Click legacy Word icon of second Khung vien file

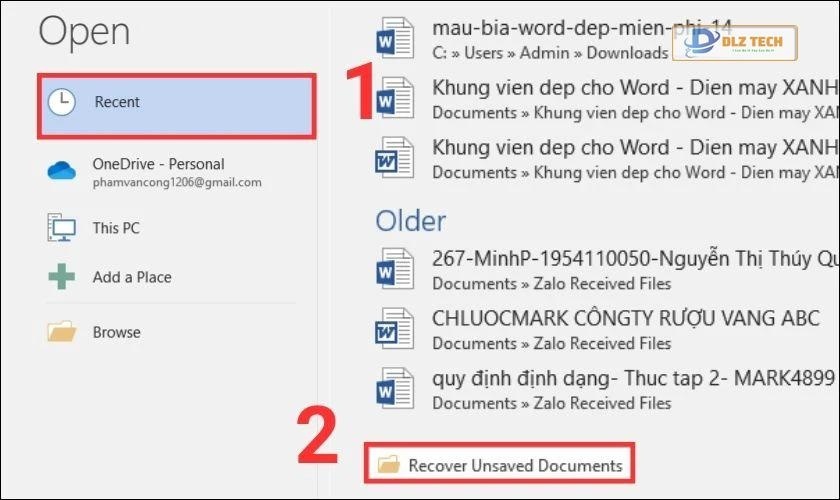click(395, 158)
